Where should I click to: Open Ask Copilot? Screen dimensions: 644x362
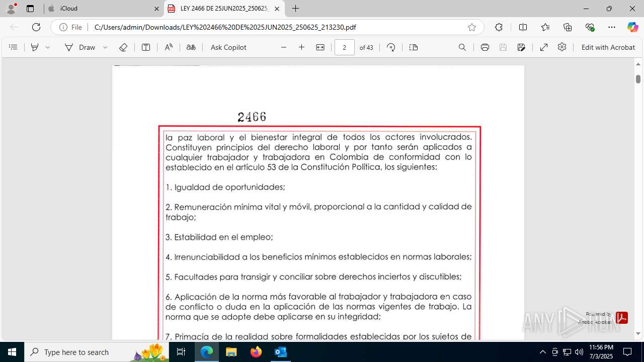click(228, 47)
